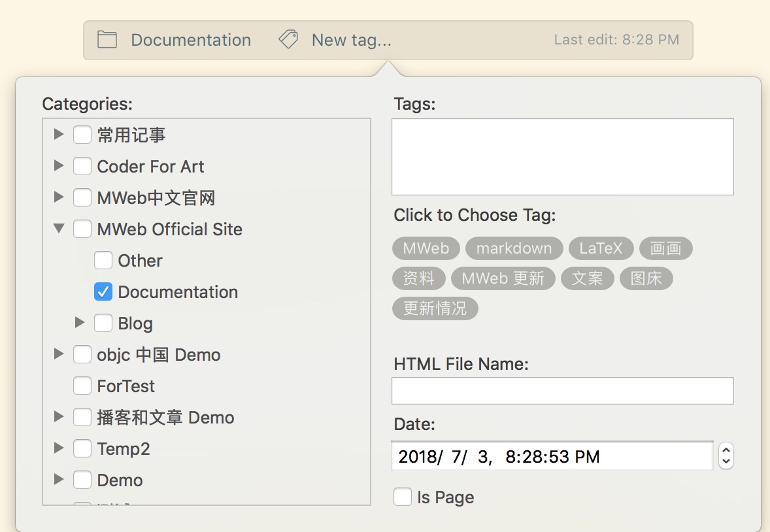This screenshot has width=770, height=532.
Task: Check the objc 中国 Demo checkbox
Action: tap(82, 354)
